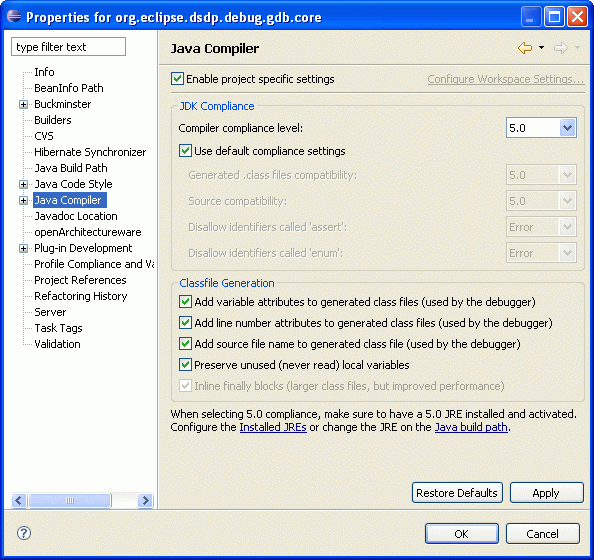Expand the Buckminster tree node
Image resolution: width=594 pixels, height=560 pixels.
[23, 105]
